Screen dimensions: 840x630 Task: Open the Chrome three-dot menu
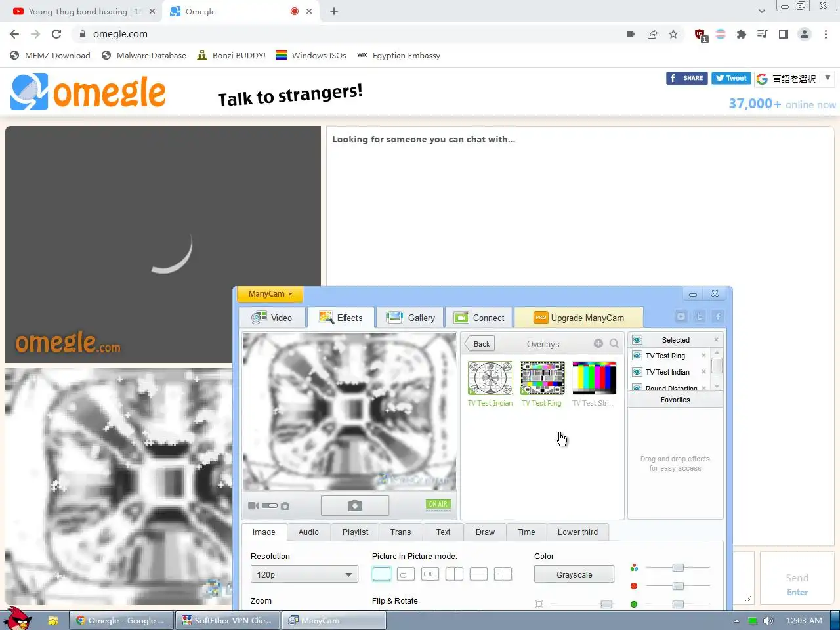click(x=826, y=34)
